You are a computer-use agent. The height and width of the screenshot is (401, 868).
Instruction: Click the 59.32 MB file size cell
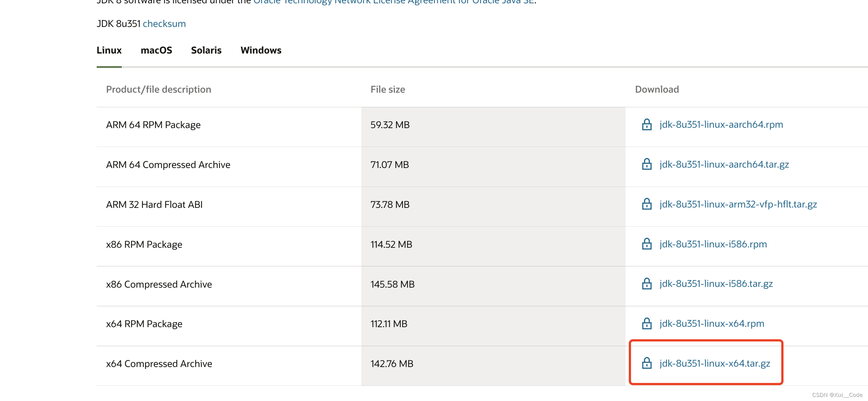click(493, 127)
